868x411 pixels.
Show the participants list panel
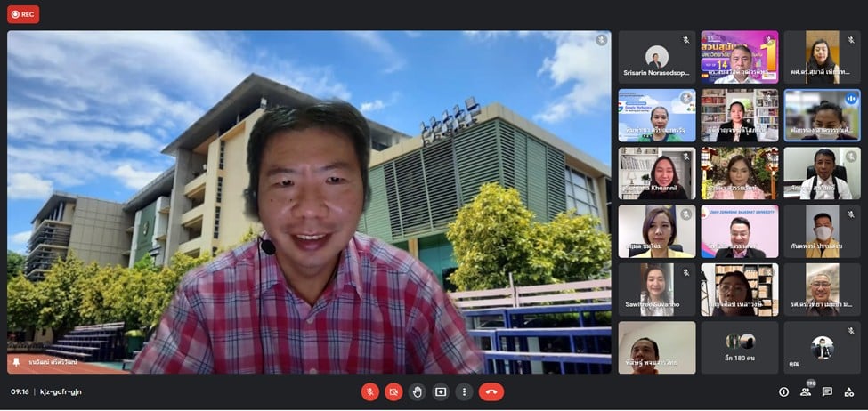806,391
